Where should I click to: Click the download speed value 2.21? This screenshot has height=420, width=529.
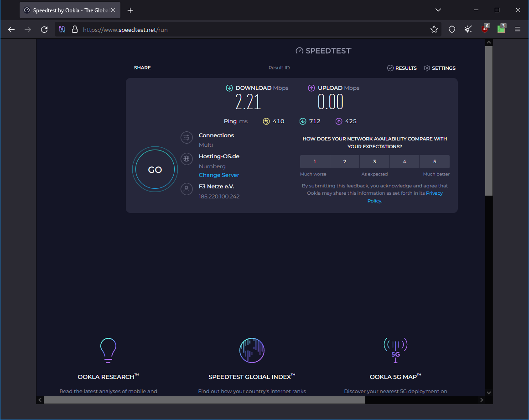coord(248,102)
